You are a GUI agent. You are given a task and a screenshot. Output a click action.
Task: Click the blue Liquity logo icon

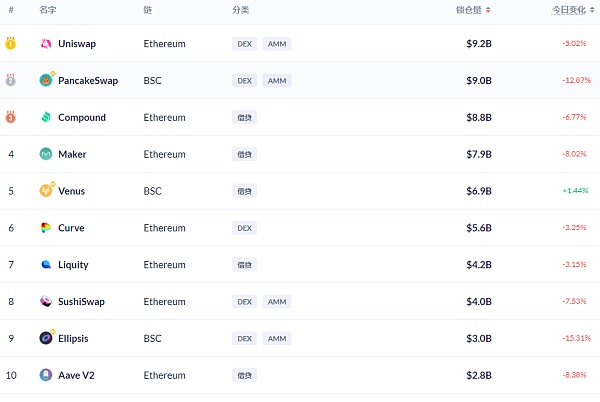point(46,264)
